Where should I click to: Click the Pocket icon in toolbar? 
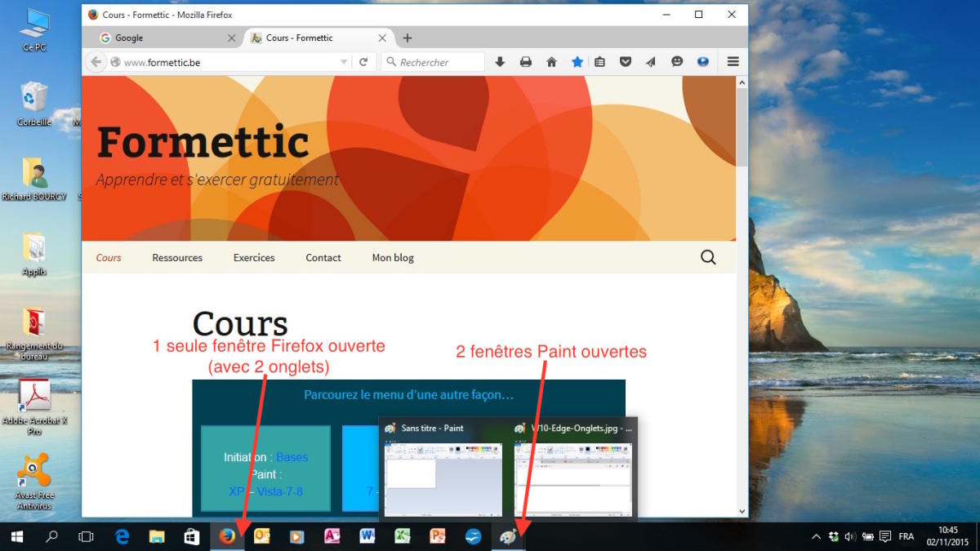626,62
